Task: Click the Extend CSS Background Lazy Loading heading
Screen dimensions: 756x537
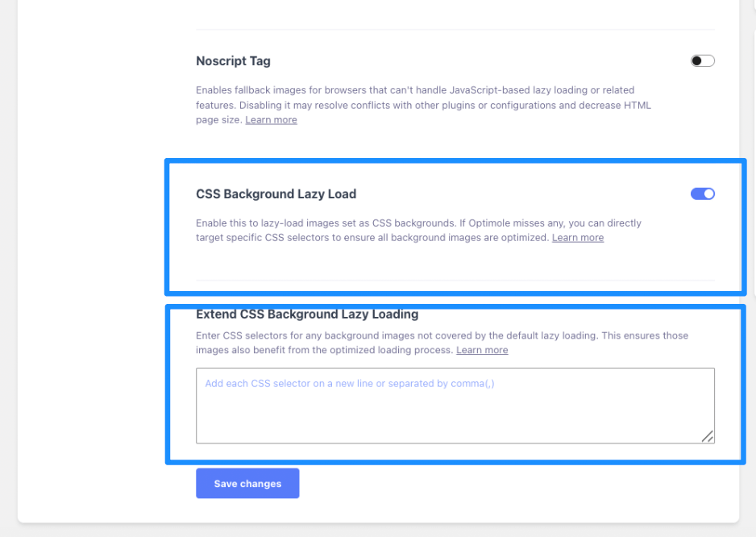Action: point(307,314)
